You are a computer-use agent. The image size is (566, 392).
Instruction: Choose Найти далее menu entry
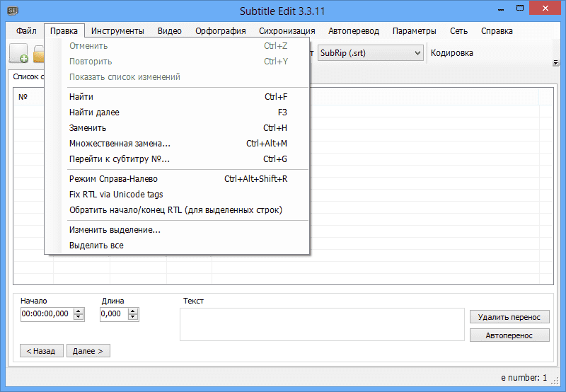94,113
